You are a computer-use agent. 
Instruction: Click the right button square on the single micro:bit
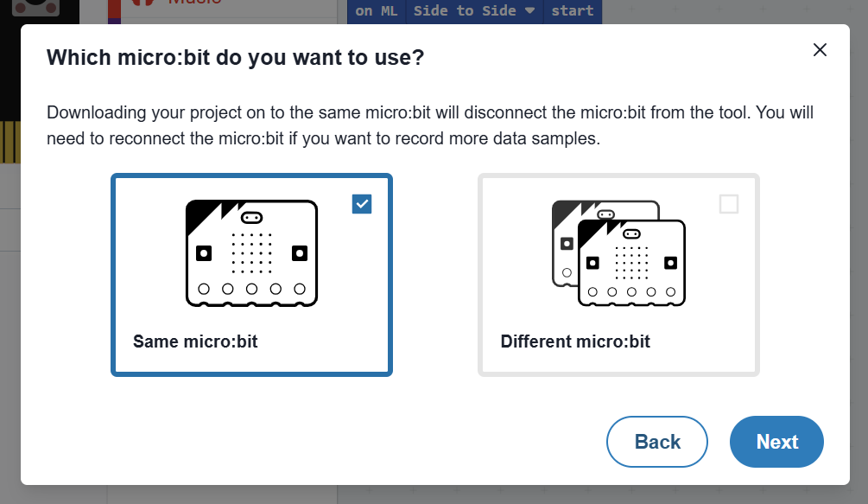(300, 253)
